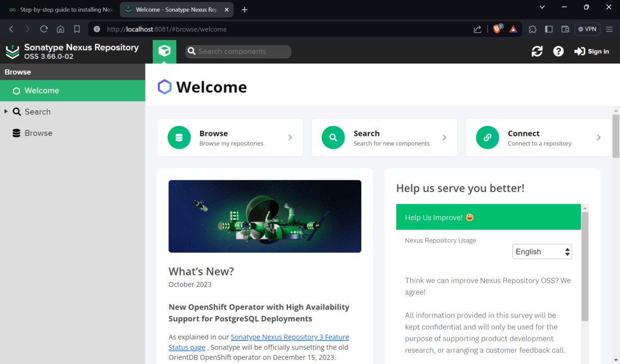Click the Sign in button
This screenshot has height=364, width=620.
coord(591,51)
